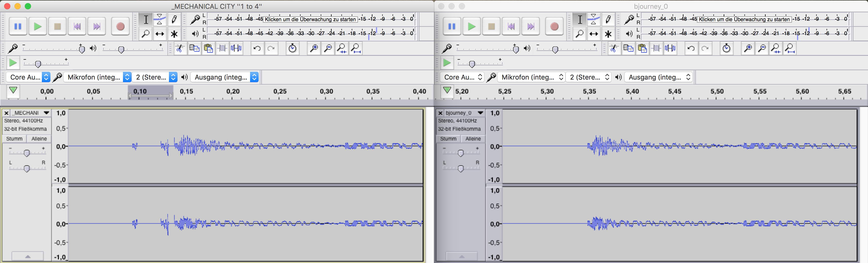Image resolution: width=868 pixels, height=263 pixels.
Task: Choose the Time Shift tool in right window
Action: point(594,34)
